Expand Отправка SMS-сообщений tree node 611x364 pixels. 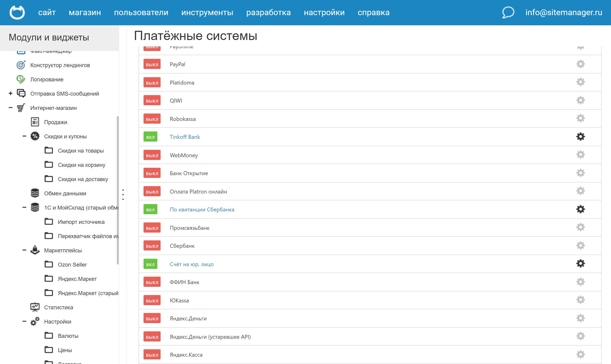click(11, 94)
